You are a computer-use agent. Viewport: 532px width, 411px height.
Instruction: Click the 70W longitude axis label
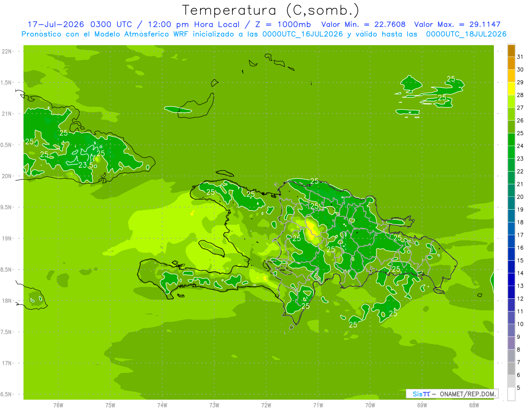pyautogui.click(x=370, y=405)
